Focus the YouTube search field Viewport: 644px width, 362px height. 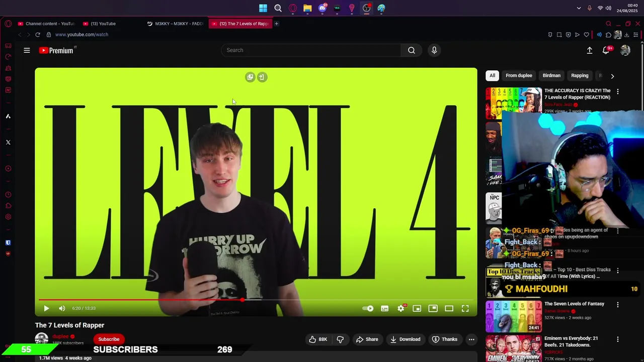pyautogui.click(x=311, y=50)
